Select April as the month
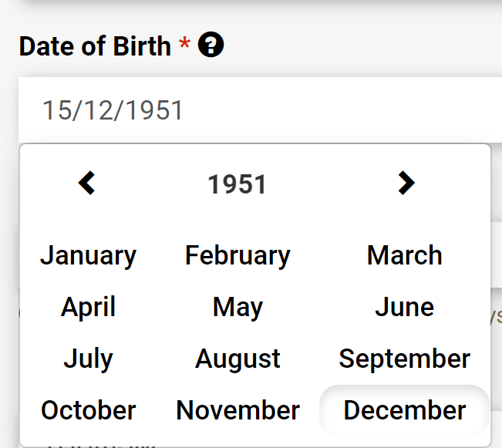 (x=88, y=307)
